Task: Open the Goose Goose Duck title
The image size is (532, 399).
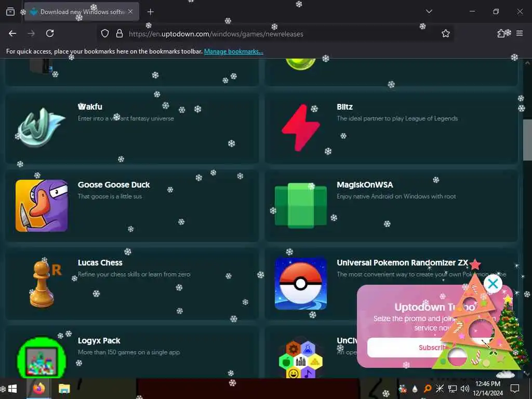Action: pyautogui.click(x=114, y=185)
